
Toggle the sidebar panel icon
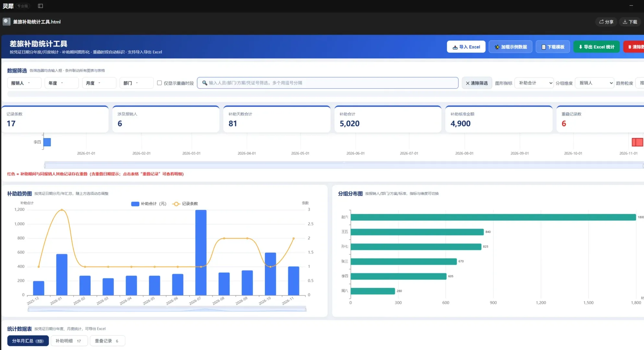(40, 6)
